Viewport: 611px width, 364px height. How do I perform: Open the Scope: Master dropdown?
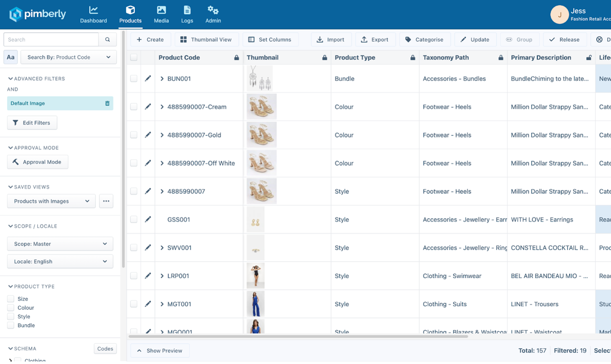[60, 243]
